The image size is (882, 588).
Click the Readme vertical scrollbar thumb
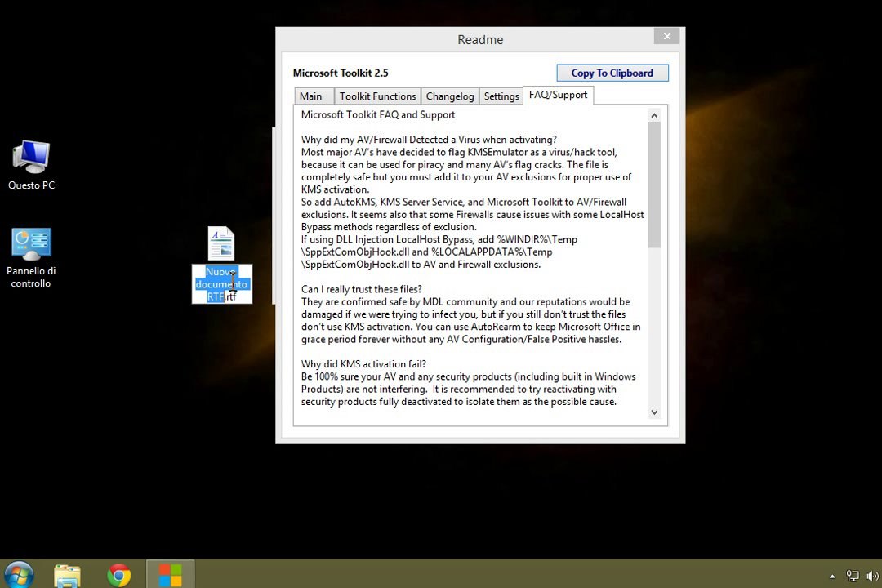654,185
